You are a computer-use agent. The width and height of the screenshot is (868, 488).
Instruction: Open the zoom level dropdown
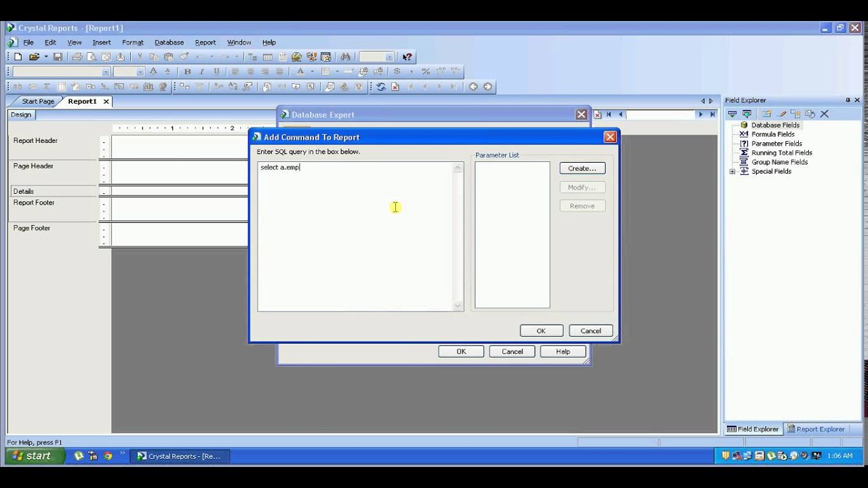click(x=389, y=57)
